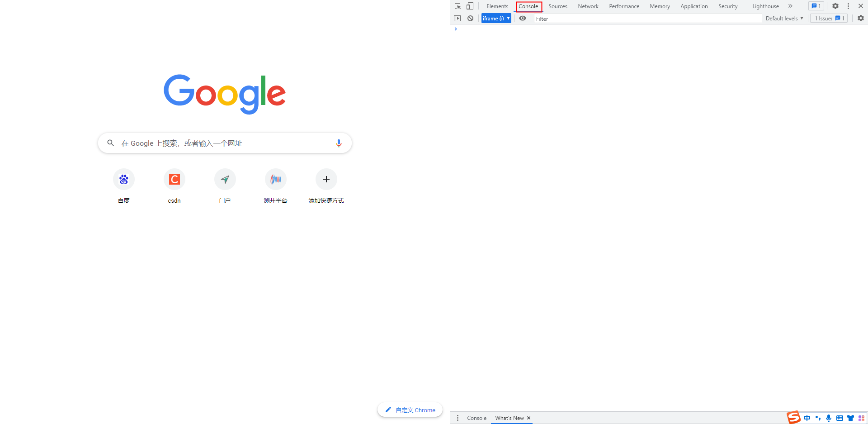Switch to the Performance tab
Viewport: 868px width, 424px height.
(x=624, y=6)
